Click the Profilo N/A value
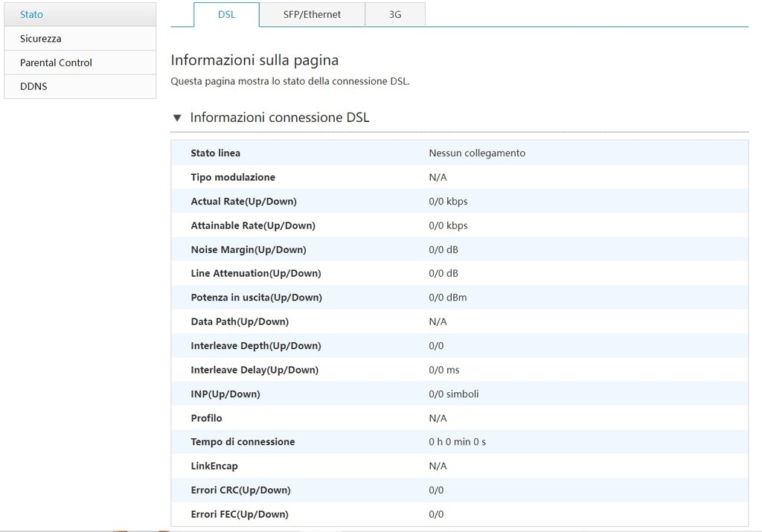 click(438, 418)
